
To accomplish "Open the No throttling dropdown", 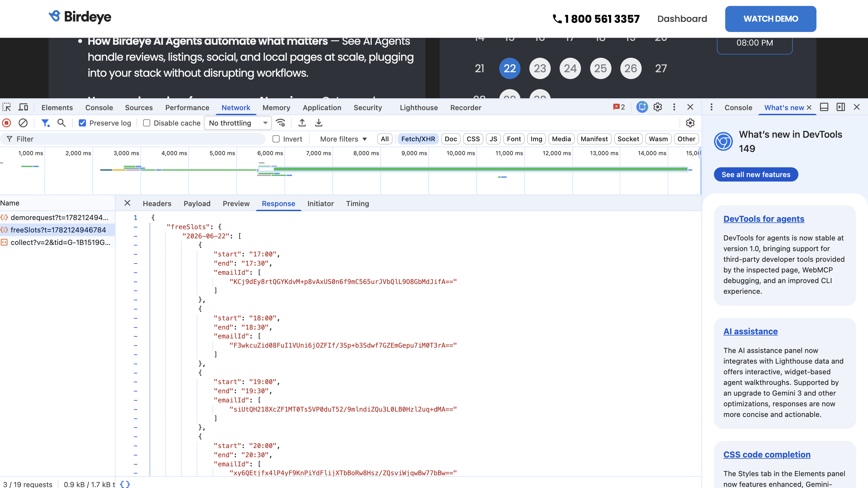I will (x=238, y=123).
